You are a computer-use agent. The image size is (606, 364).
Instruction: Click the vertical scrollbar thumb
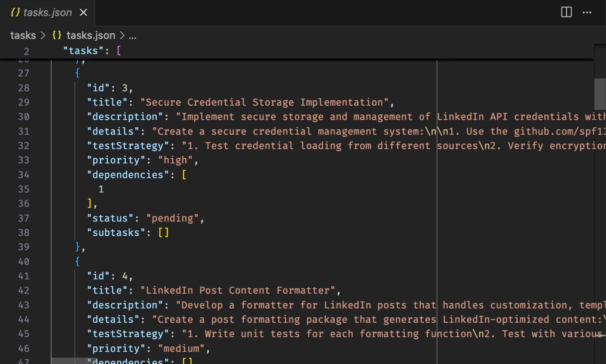[x=600, y=94]
